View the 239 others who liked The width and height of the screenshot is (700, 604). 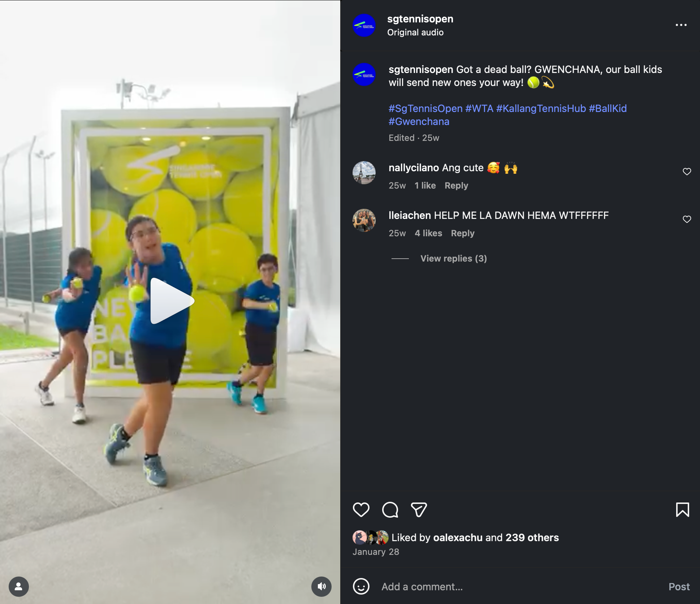[532, 538]
